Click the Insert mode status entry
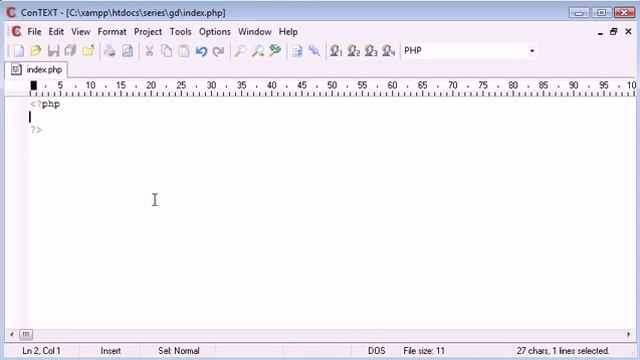This screenshot has width=640, height=360. [x=111, y=351]
